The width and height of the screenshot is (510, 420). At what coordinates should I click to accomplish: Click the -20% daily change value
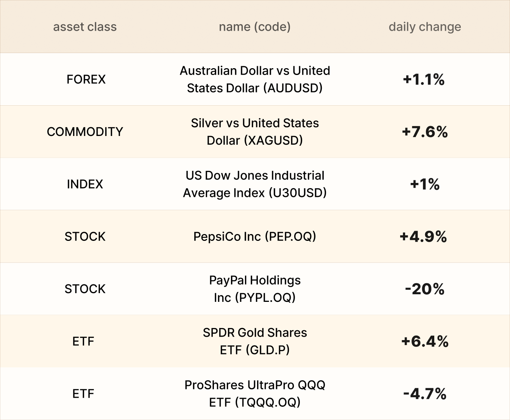(x=424, y=289)
